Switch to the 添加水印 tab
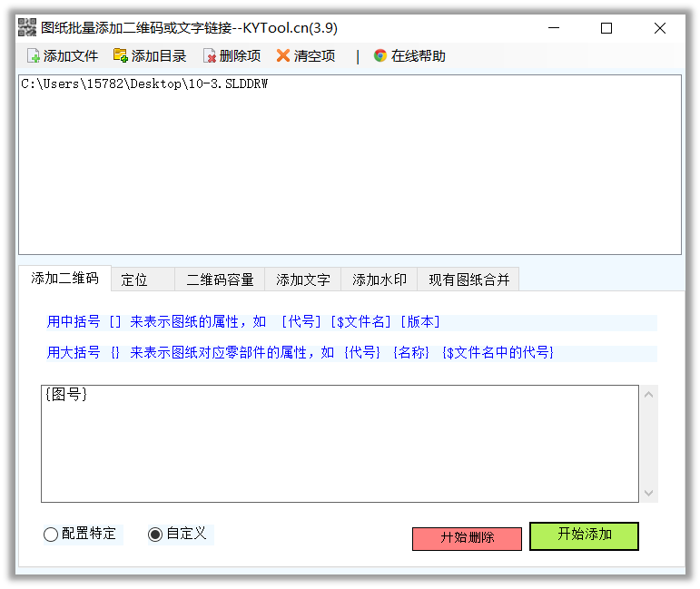The image size is (700, 589). click(379, 280)
